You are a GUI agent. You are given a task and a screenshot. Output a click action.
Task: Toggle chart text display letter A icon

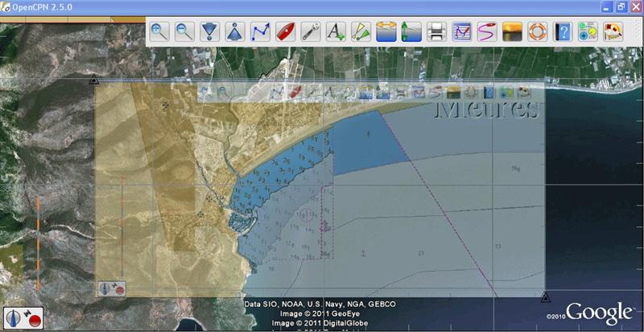(335, 32)
